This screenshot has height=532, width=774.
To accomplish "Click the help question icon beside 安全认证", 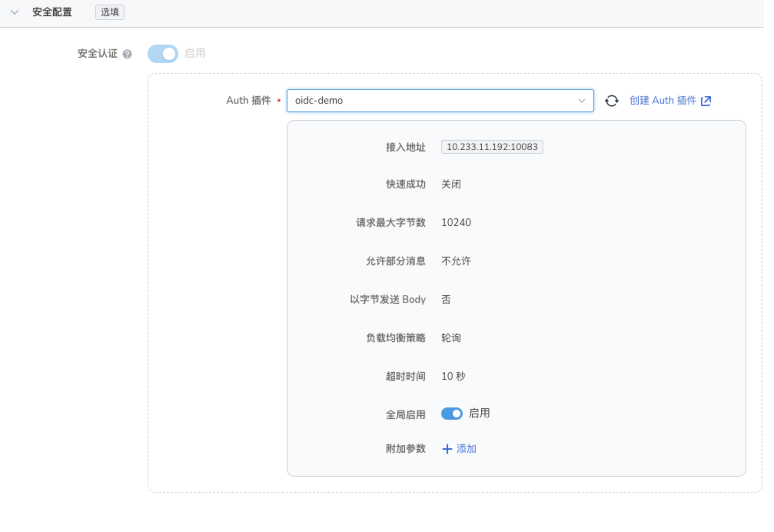I will click(127, 54).
